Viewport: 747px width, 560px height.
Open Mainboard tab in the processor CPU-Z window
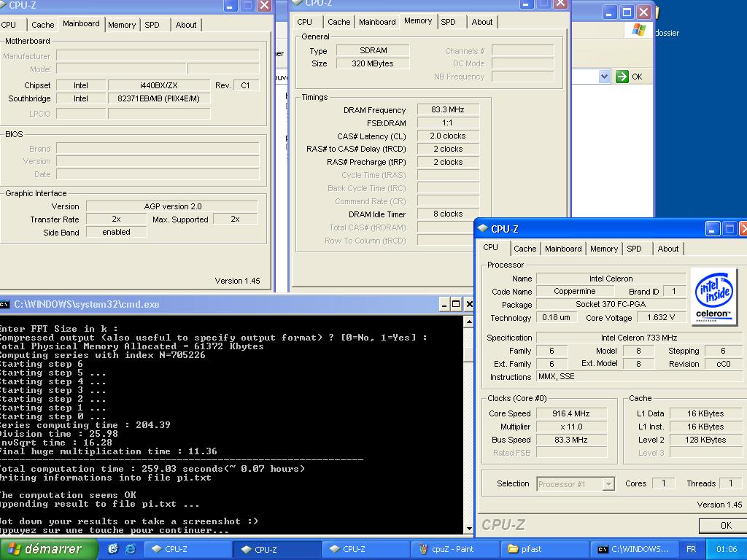(x=563, y=249)
